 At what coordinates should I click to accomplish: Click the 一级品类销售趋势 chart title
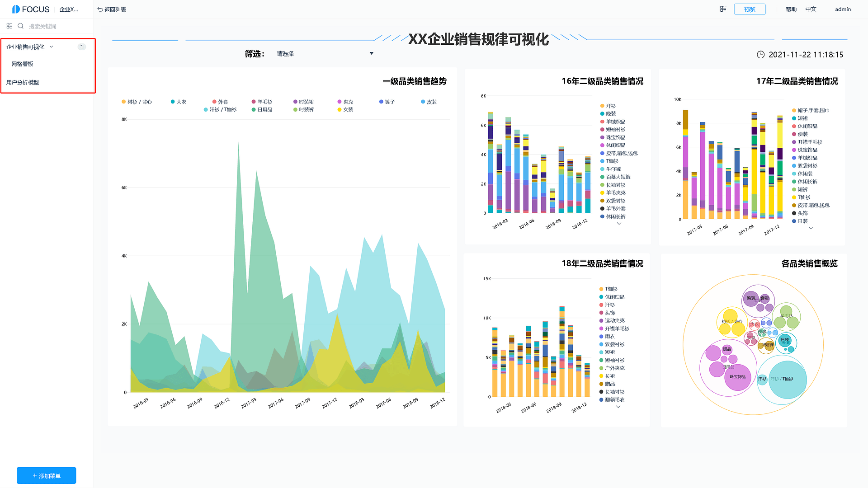415,81
